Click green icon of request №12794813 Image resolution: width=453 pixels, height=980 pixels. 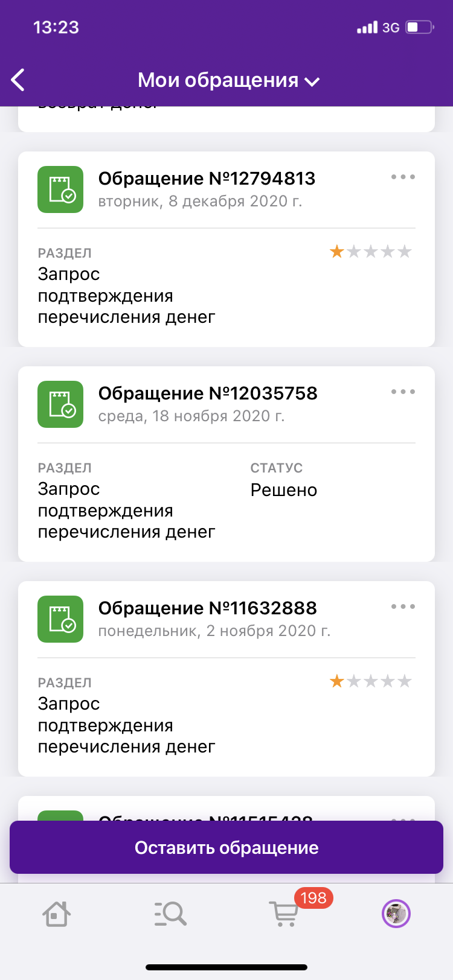click(60, 189)
